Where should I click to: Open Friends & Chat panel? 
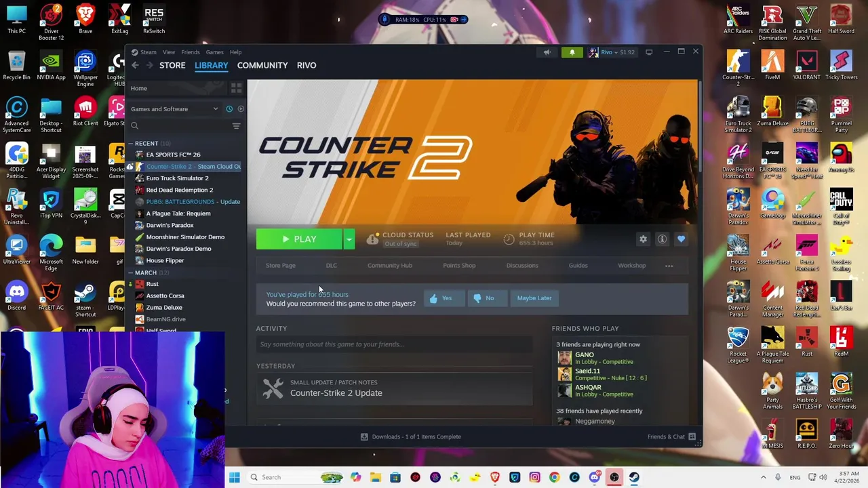672,437
